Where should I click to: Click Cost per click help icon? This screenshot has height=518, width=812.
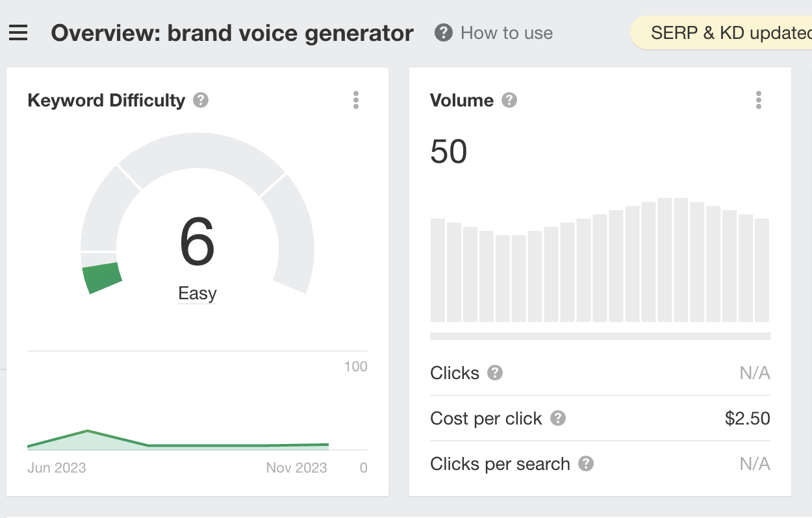click(557, 419)
